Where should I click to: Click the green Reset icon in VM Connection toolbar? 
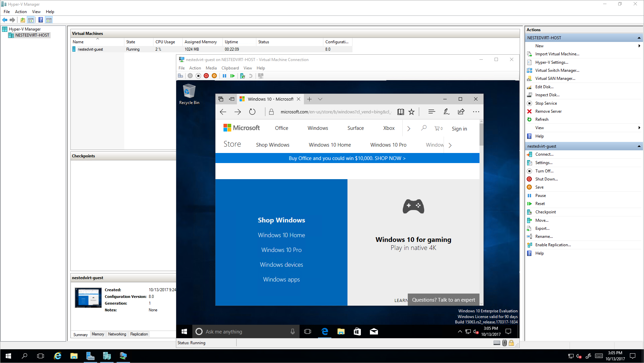233,76
